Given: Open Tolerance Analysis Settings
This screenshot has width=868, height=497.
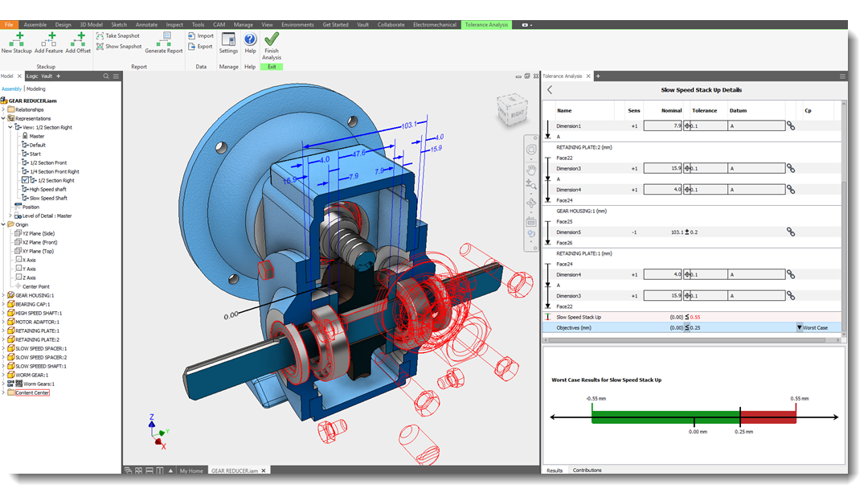Looking at the screenshot, I should coord(228,43).
